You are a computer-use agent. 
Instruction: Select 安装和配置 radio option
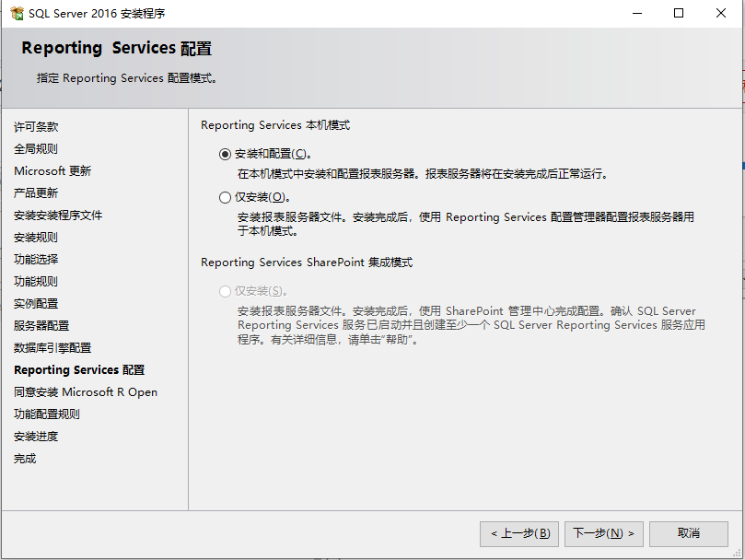pyautogui.click(x=224, y=153)
